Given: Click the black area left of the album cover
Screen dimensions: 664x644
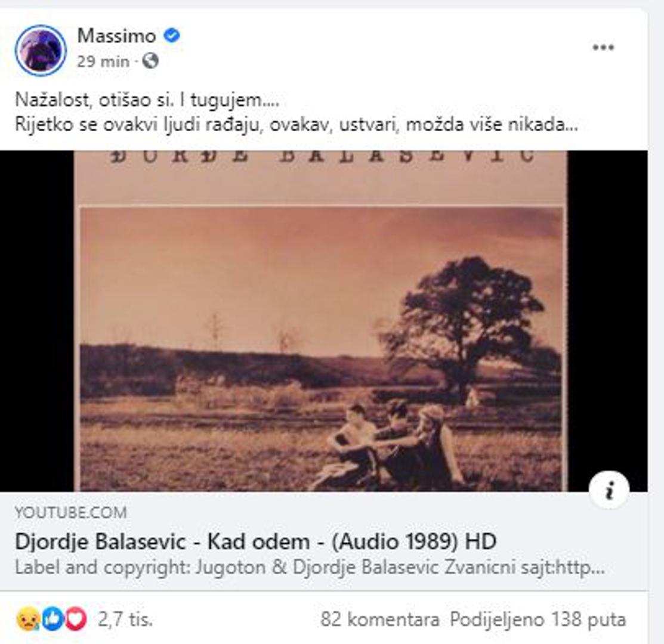Looking at the screenshot, I should coord(37,321).
